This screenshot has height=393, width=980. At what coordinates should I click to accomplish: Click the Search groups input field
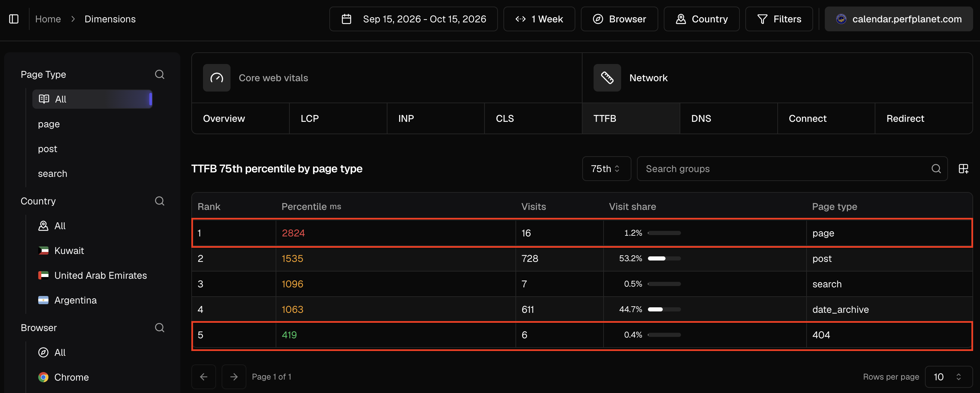[x=792, y=169]
